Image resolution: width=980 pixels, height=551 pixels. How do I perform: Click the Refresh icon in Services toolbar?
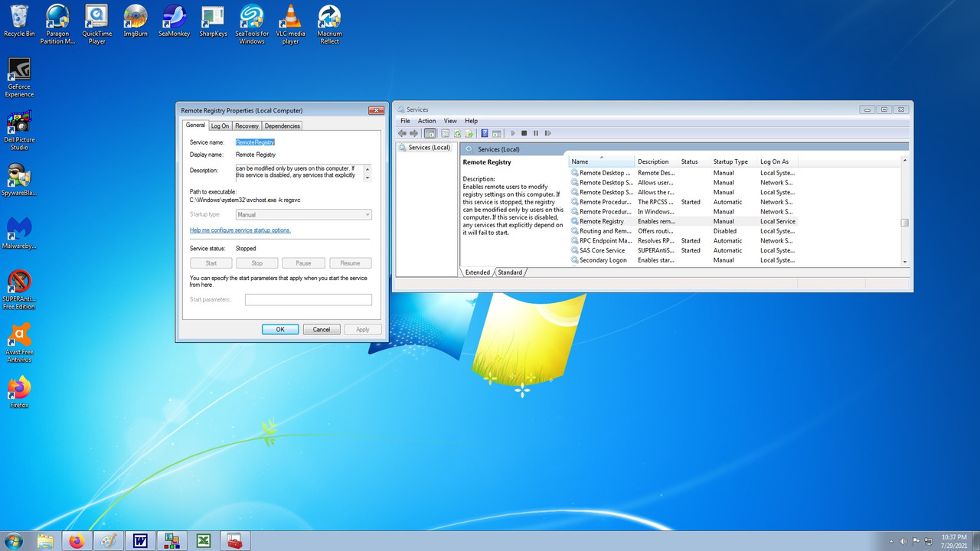click(x=457, y=133)
